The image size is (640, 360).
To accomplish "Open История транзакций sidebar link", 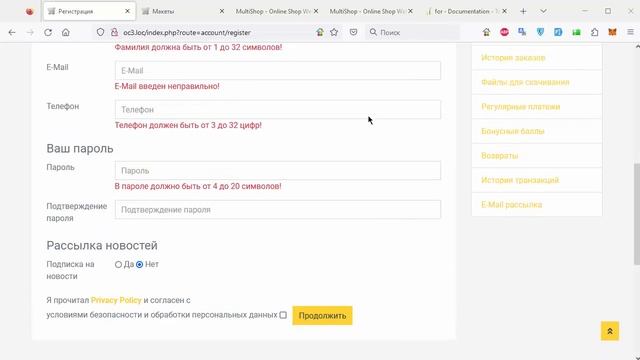I will point(520,180).
